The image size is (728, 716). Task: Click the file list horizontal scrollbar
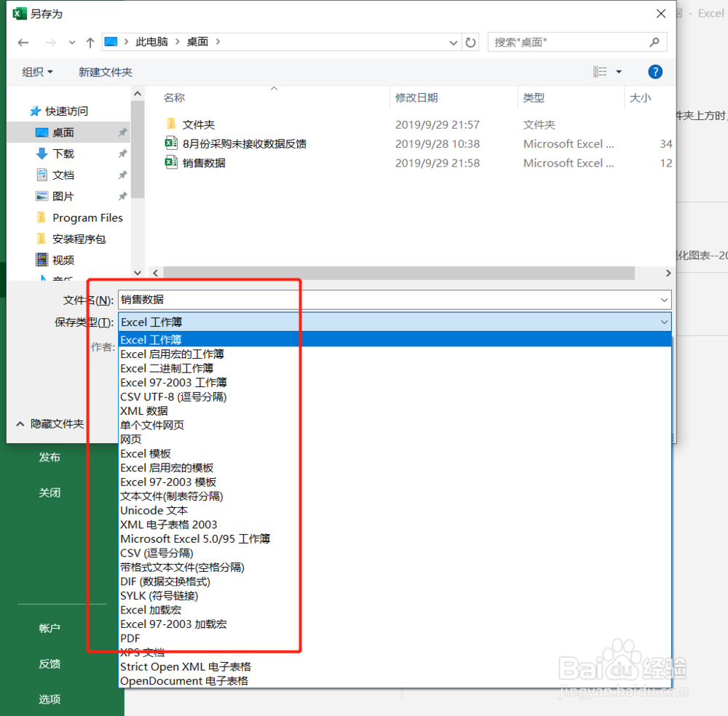[399, 273]
